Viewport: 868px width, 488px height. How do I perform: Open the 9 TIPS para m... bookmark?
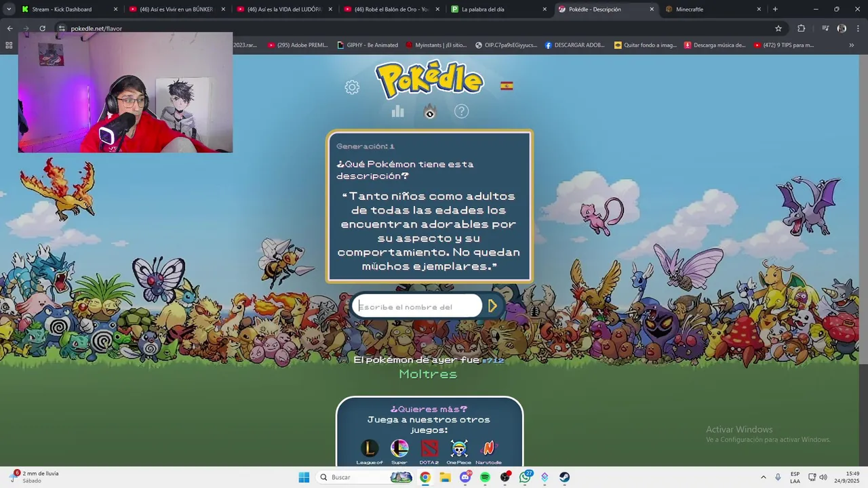coord(784,45)
